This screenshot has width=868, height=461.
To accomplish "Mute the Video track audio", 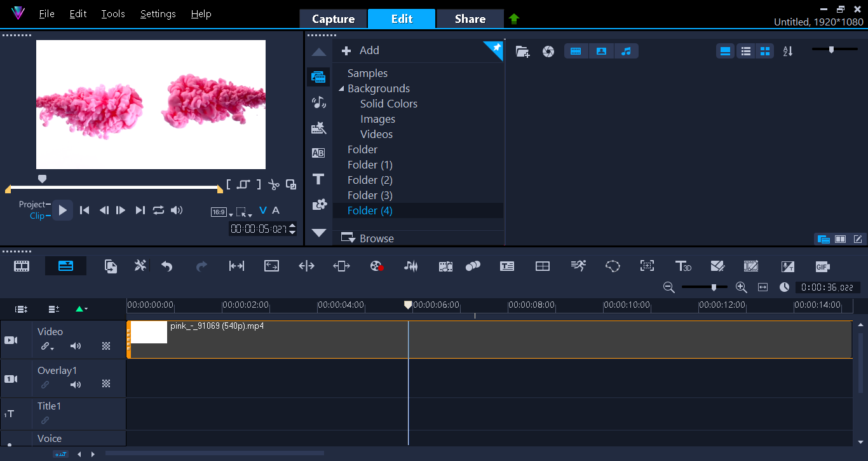I will click(x=76, y=347).
